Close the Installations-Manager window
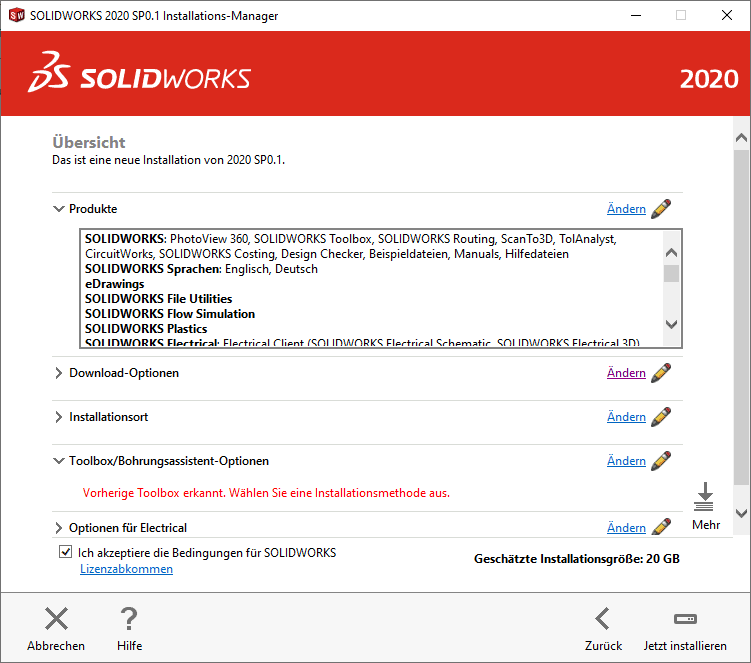The image size is (751, 663). [x=727, y=15]
